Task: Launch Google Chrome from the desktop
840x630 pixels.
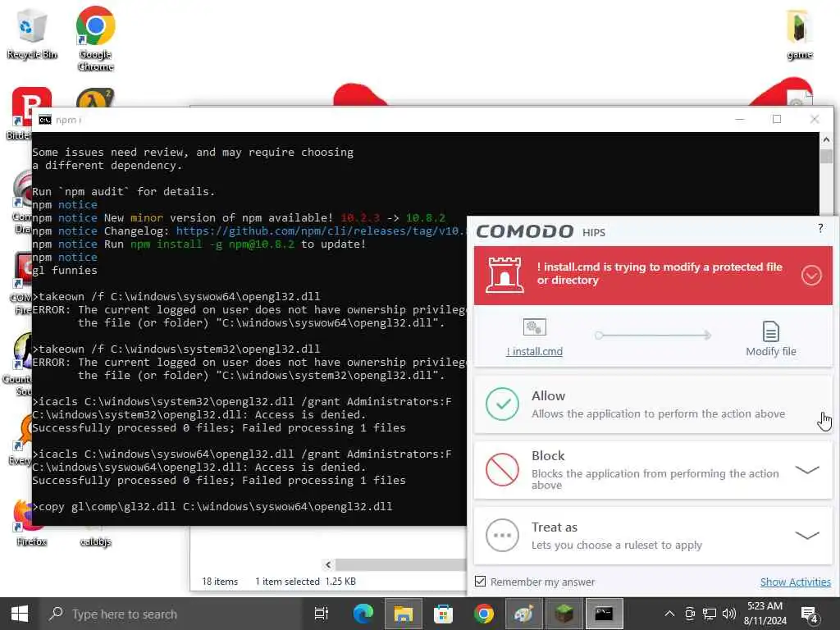Action: (95, 39)
